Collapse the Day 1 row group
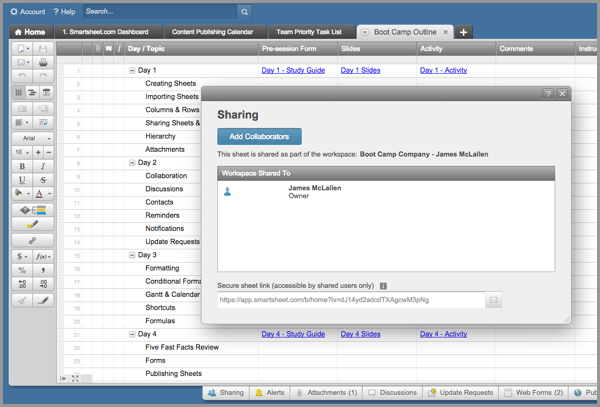The image size is (600, 407). pyautogui.click(x=132, y=71)
